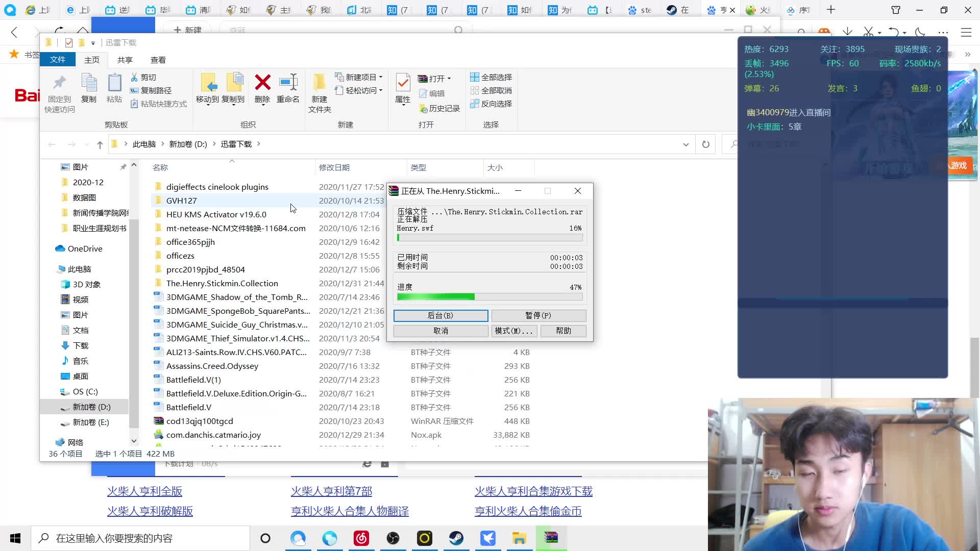
Task: Click the Rename icon
Action: coord(288,82)
